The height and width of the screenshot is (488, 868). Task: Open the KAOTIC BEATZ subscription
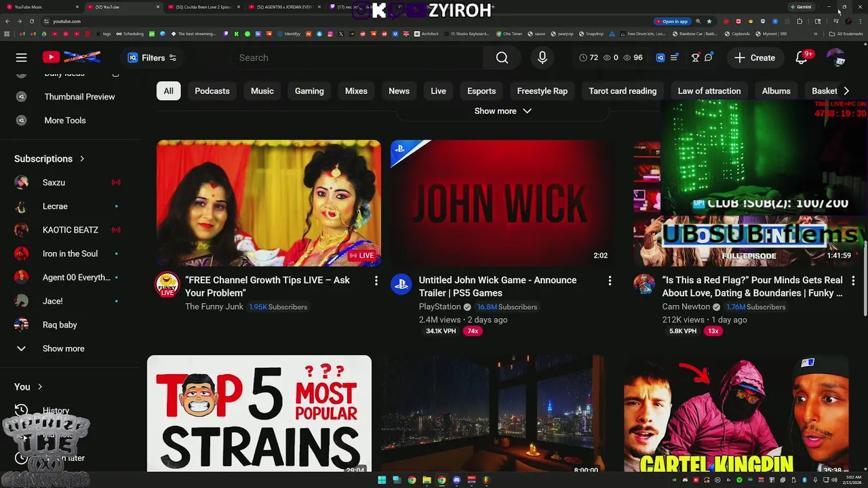pyautogui.click(x=71, y=230)
